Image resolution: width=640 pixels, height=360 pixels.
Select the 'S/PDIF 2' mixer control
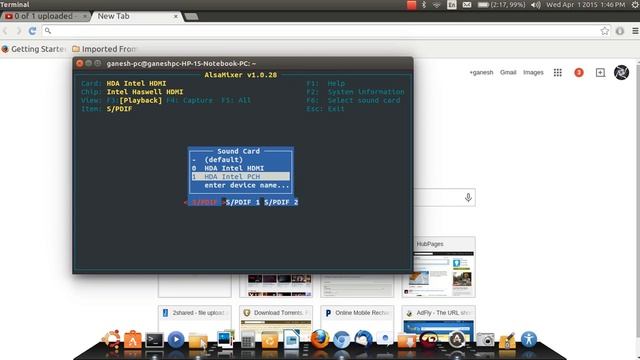coord(281,202)
